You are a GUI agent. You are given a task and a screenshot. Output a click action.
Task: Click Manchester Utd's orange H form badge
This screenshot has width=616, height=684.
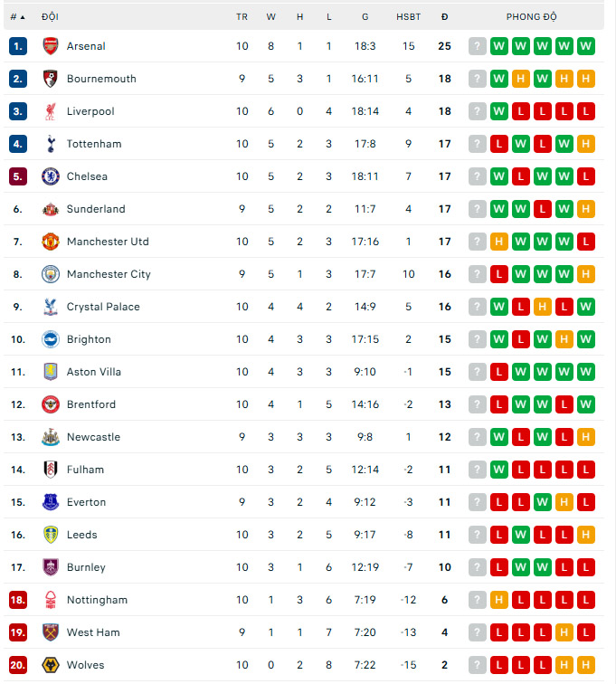point(499,242)
